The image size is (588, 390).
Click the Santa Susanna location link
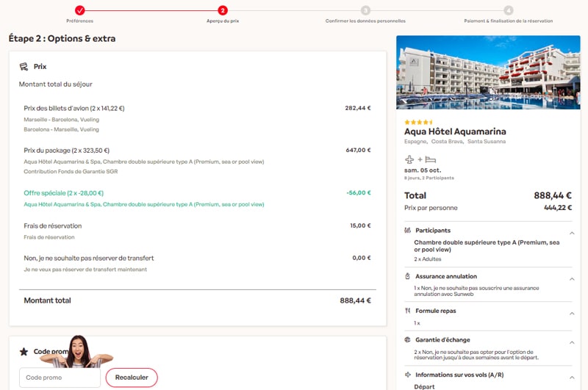pos(487,142)
